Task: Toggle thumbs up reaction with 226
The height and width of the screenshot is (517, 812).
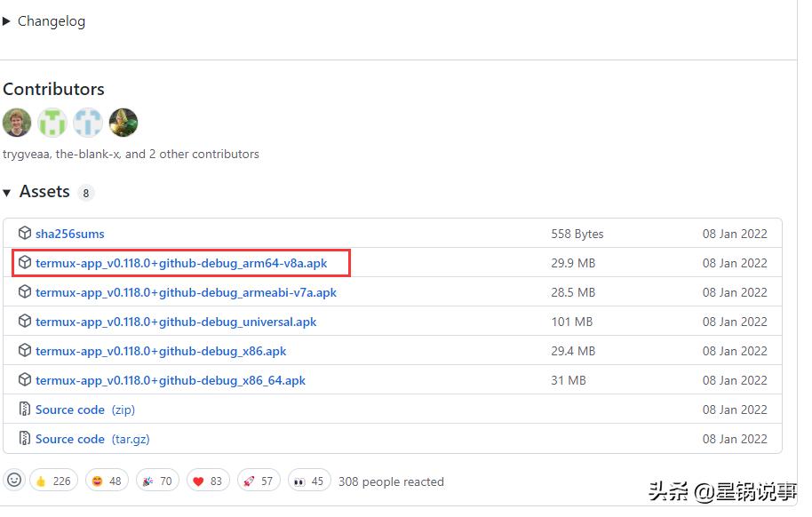Action: [x=54, y=481]
